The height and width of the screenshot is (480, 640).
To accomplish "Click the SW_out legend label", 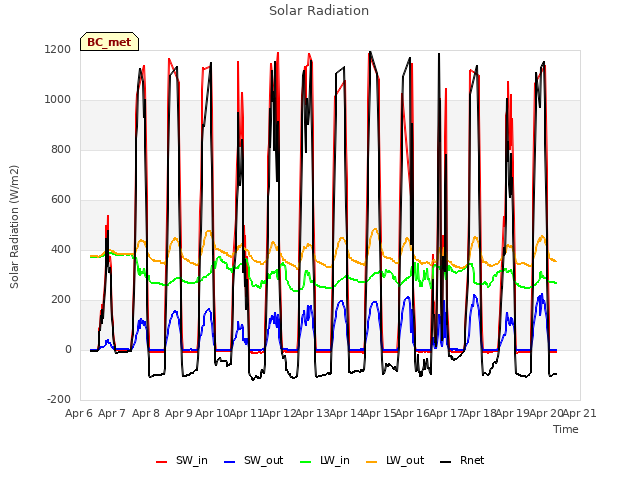I will (263, 460).
